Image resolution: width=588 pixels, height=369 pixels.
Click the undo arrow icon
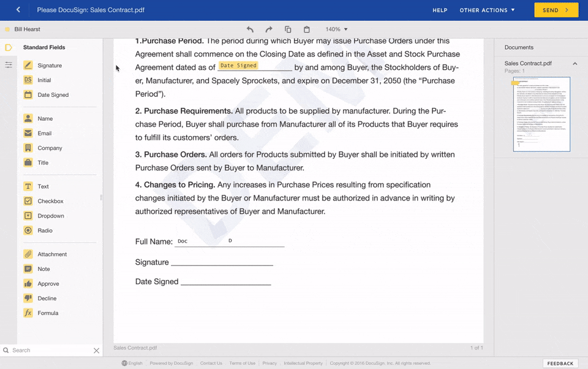pos(250,29)
